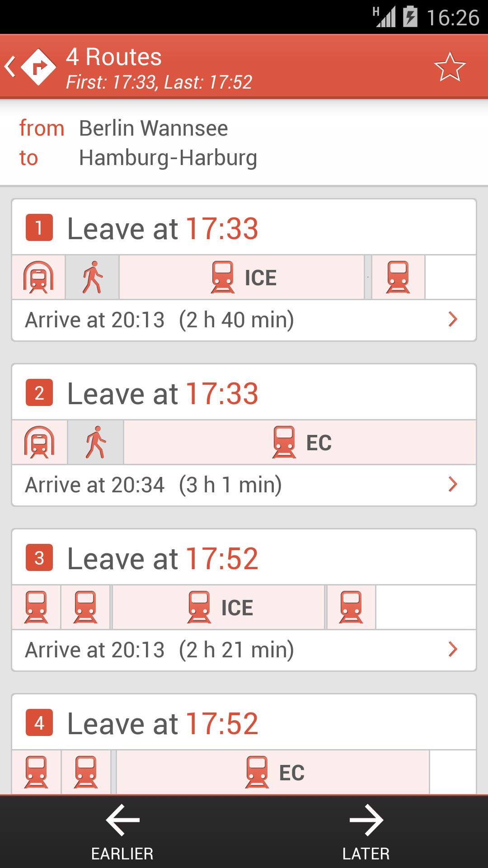
Task: Tap S-Bahn tunnel icon in route 1
Action: (x=38, y=277)
